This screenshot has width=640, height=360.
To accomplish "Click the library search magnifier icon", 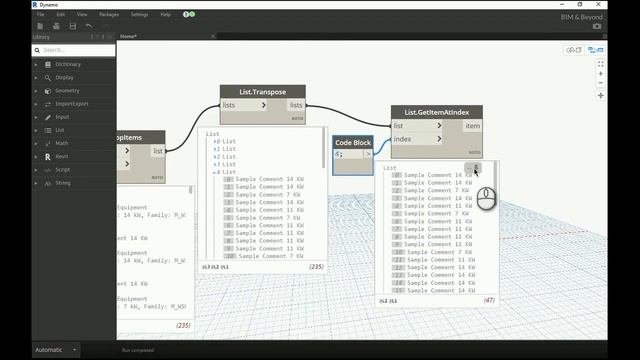I will click(37, 50).
